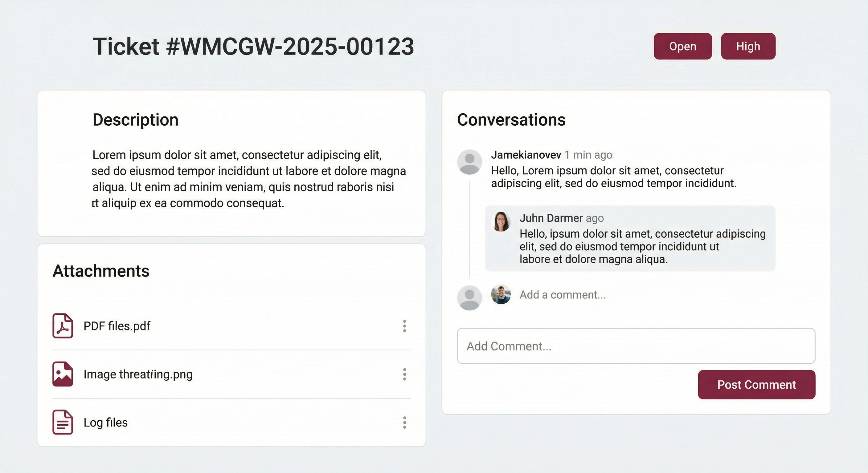
Task: Click Jamekianovev's gray avatar icon
Action: [x=469, y=162]
